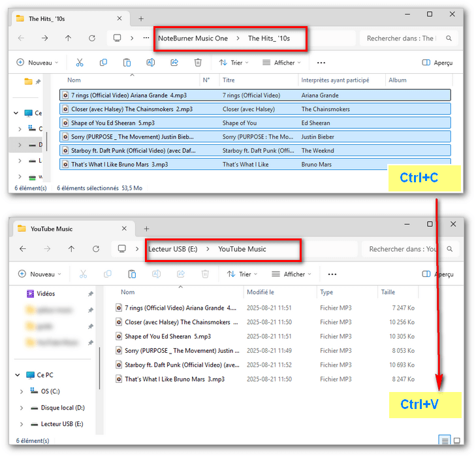Toggle the Aperçu preview pane in top window
The image size is (476, 458).
tap(437, 63)
